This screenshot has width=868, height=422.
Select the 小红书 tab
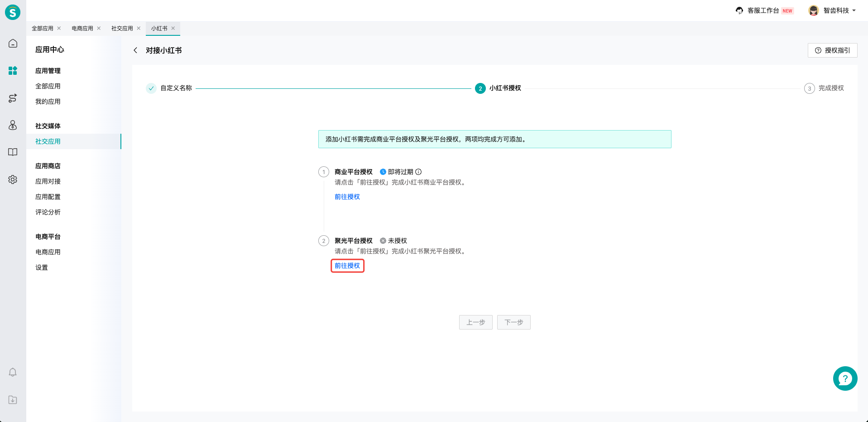pyautogui.click(x=159, y=28)
